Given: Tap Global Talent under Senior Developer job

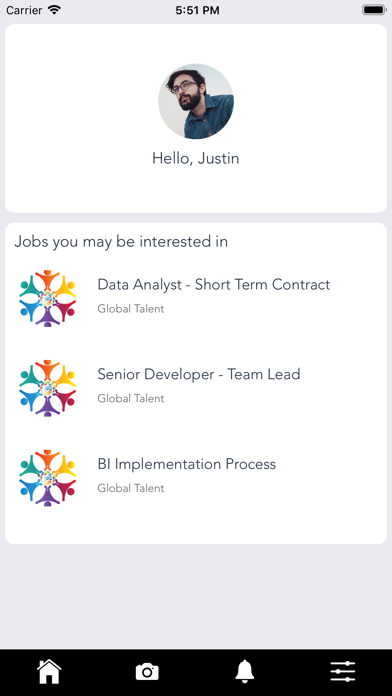Looking at the screenshot, I should [131, 398].
